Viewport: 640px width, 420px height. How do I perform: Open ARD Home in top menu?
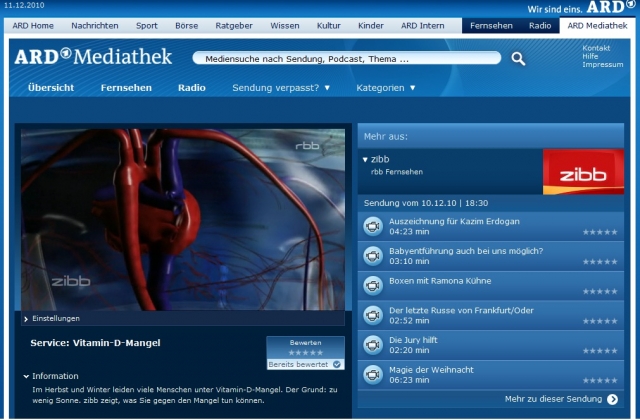pyautogui.click(x=33, y=26)
